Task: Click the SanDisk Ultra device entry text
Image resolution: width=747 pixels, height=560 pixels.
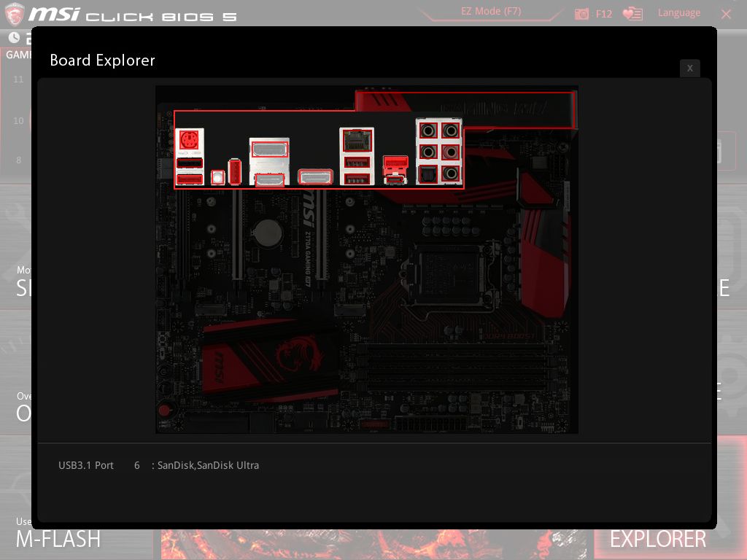Action: (x=208, y=465)
